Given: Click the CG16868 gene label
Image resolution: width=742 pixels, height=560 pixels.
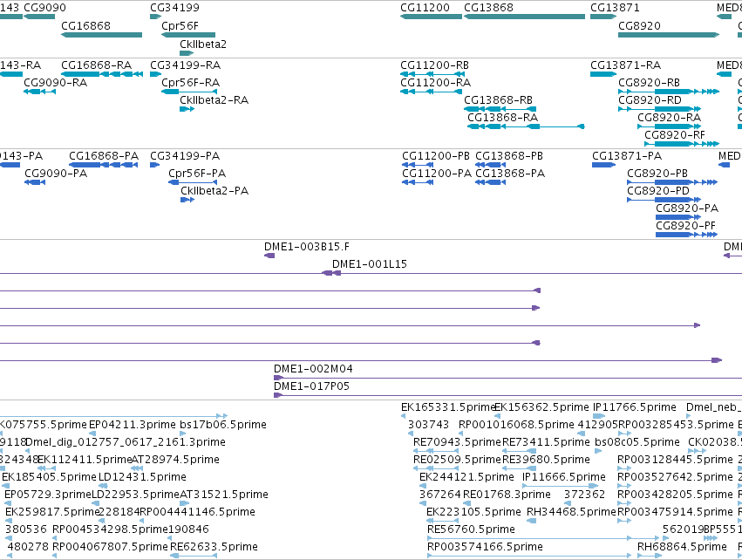Looking at the screenshot, I should click(85, 25).
